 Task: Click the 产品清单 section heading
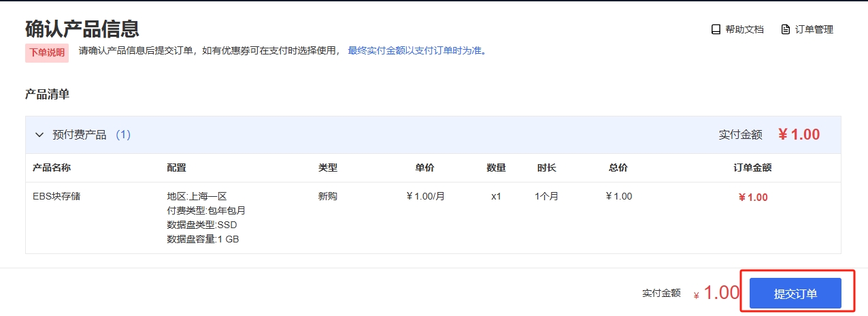(47, 94)
